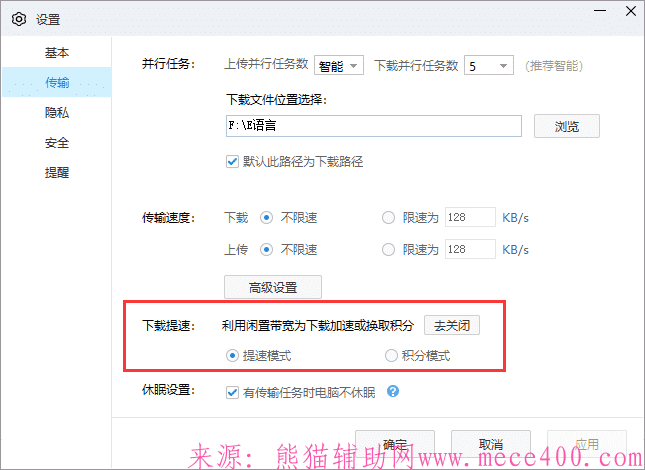Click the settings gear icon in title bar
The width and height of the screenshot is (645, 470).
(18, 19)
